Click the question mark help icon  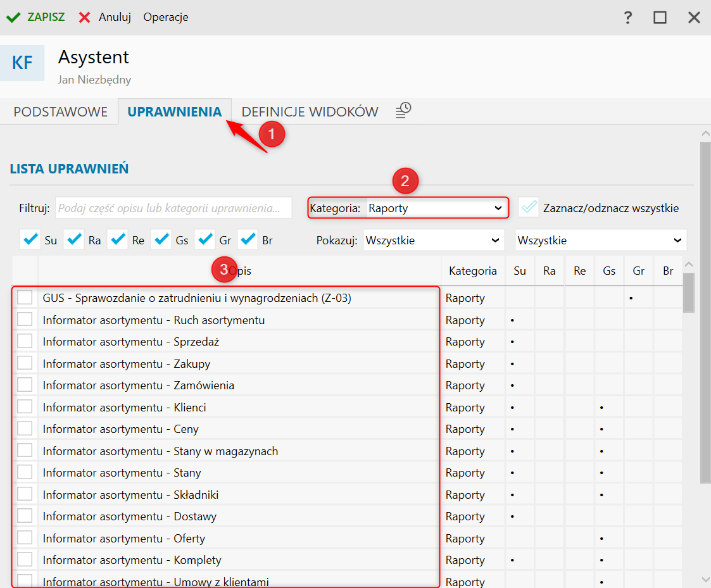pyautogui.click(x=627, y=18)
